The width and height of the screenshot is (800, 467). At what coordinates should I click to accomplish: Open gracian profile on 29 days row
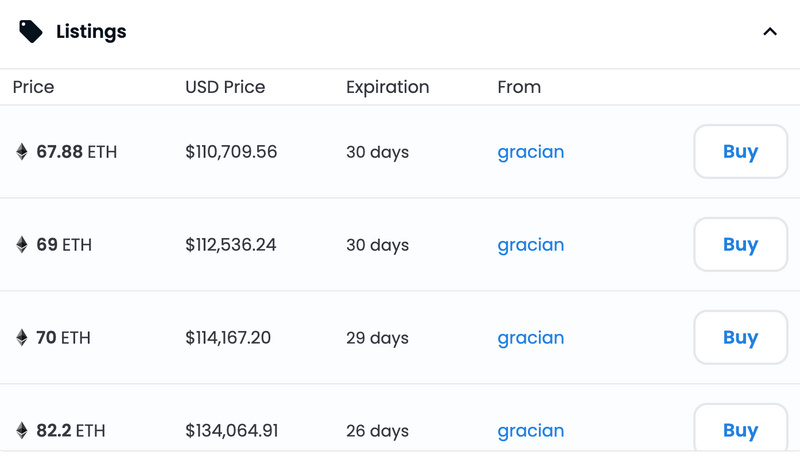click(531, 338)
